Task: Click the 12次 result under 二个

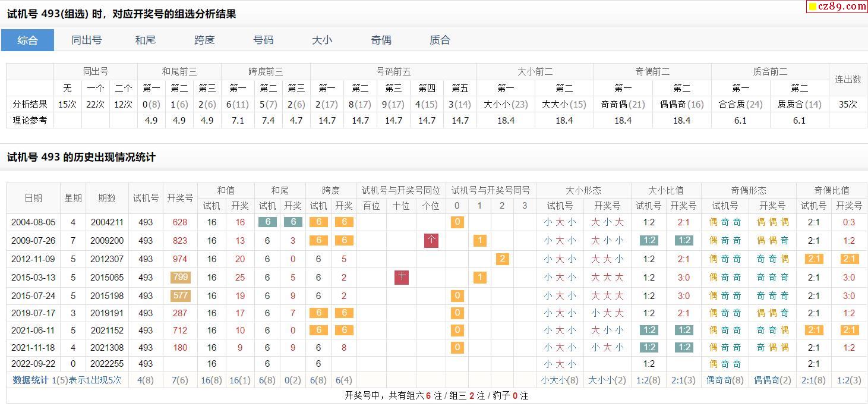Action: tap(123, 104)
